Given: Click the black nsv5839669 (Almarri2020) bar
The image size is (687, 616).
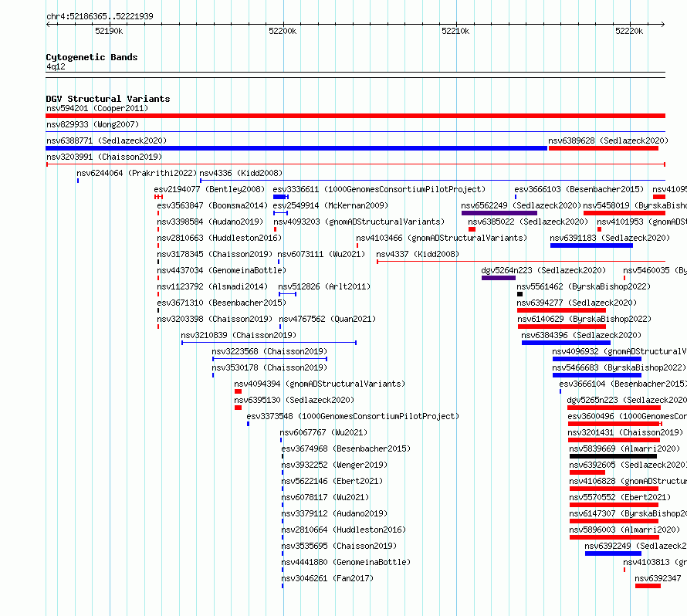Looking at the screenshot, I should (x=614, y=456).
